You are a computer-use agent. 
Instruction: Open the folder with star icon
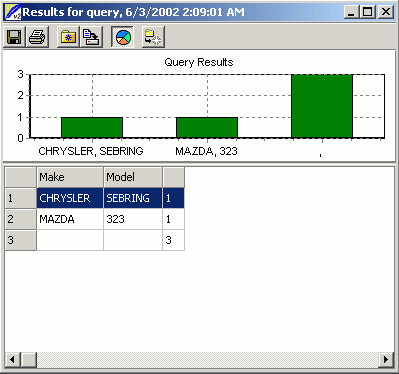[x=68, y=37]
